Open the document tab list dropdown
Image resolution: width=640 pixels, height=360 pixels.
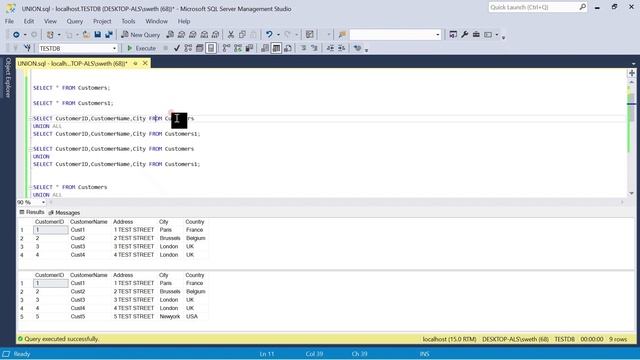(x=633, y=64)
